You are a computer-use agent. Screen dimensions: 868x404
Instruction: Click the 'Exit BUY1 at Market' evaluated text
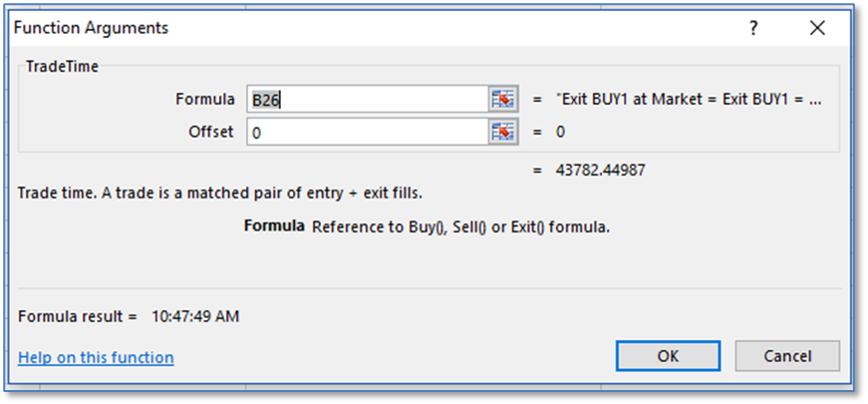(689, 100)
